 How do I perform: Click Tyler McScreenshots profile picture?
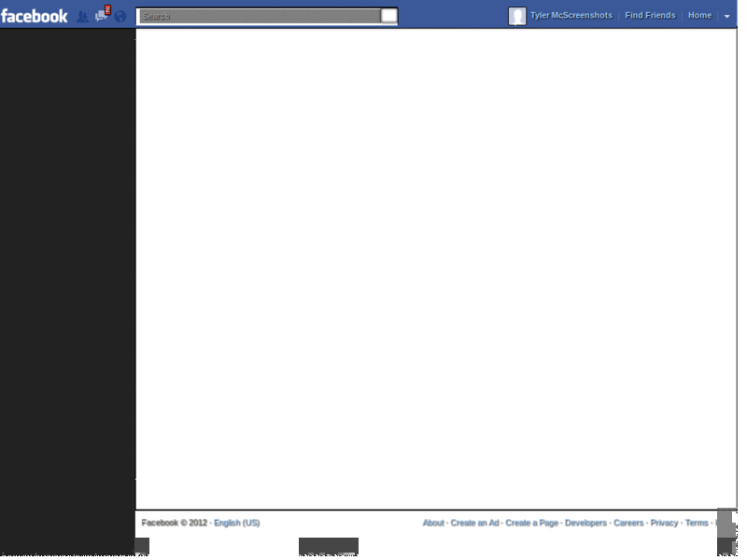coord(516,15)
